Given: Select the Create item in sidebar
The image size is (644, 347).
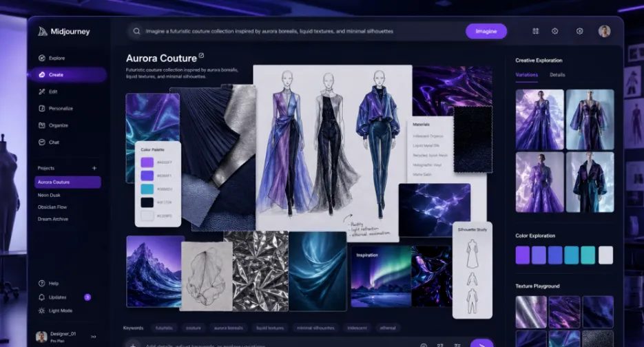Looking at the screenshot, I should pos(67,75).
